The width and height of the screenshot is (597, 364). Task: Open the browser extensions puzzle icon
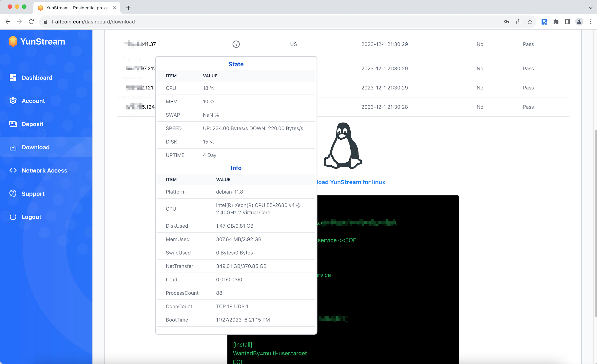coord(556,22)
